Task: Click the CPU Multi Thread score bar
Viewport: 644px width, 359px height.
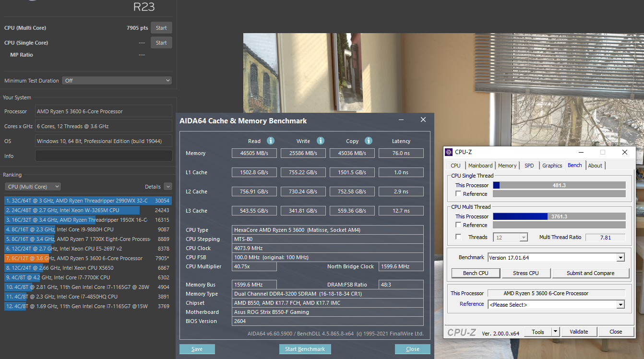Action: pyautogui.click(x=559, y=216)
